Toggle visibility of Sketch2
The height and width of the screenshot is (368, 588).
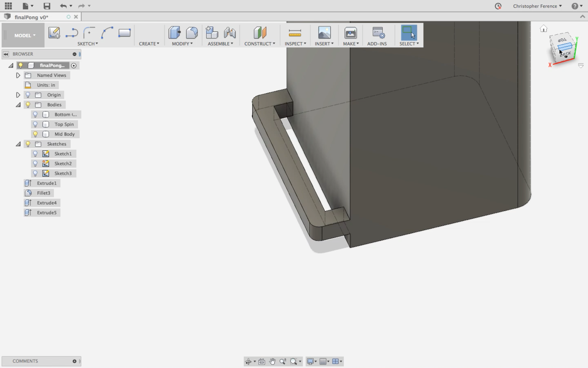[35, 164]
